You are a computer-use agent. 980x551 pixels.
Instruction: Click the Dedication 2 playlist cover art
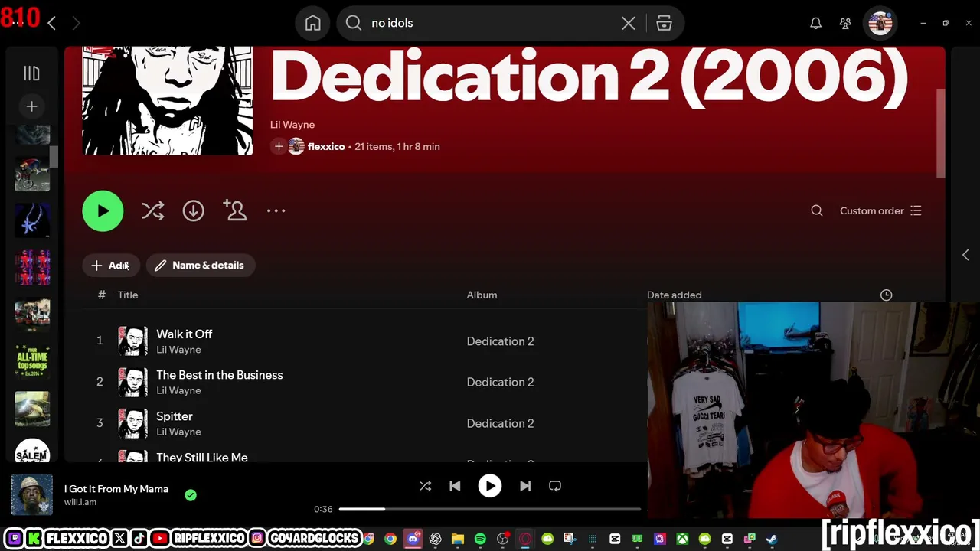click(168, 100)
